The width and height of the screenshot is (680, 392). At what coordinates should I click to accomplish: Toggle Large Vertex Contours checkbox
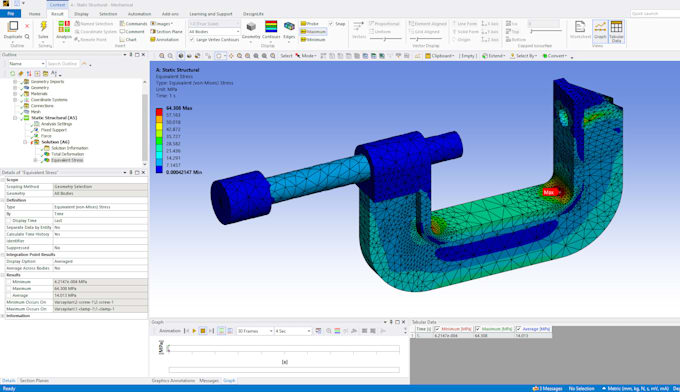[x=192, y=39]
